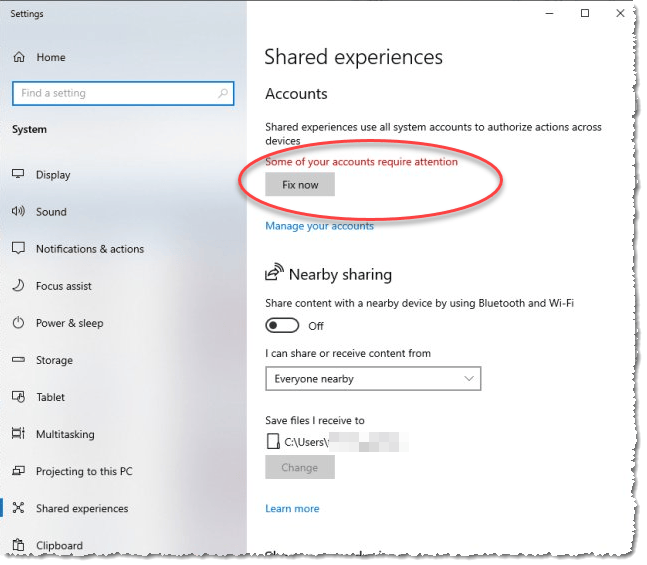Open the Multitasking settings page

pyautogui.click(x=65, y=434)
